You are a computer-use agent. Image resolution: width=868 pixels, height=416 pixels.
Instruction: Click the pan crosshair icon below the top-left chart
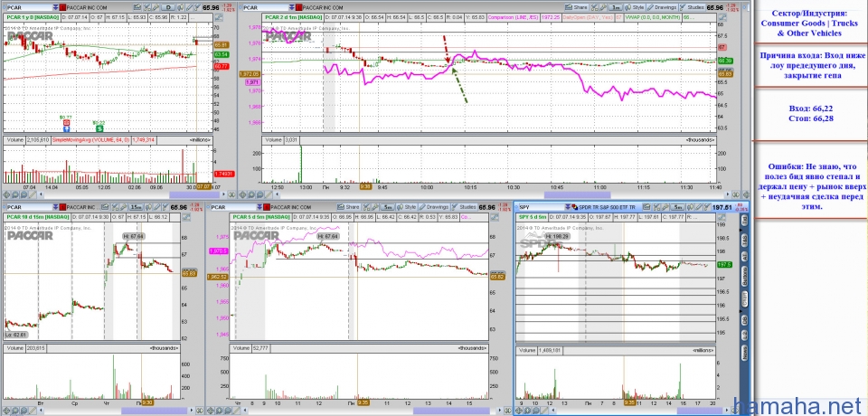pos(6,194)
